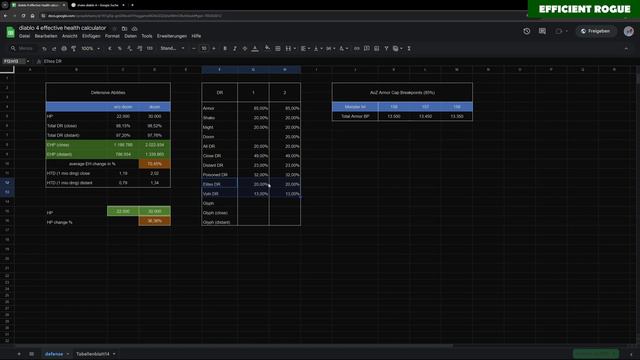Screen dimensions: 640x360
Task: Click the font size input field
Action: [204, 48]
